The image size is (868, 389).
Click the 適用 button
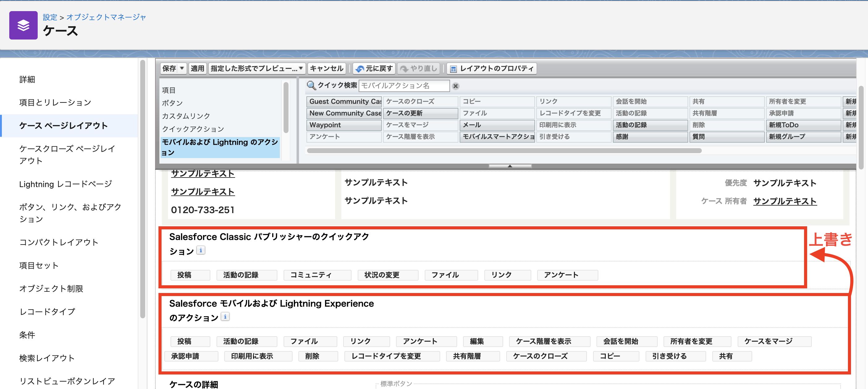coord(197,68)
